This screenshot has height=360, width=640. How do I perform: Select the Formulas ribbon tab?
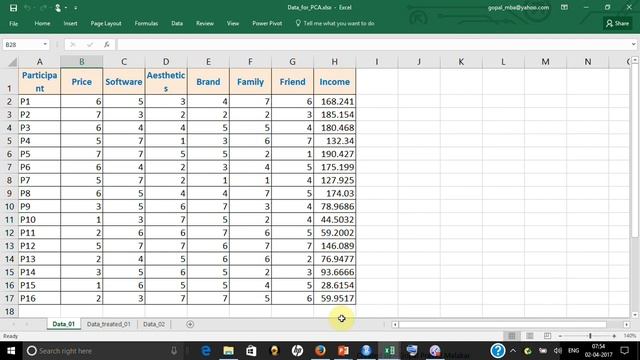(146, 24)
